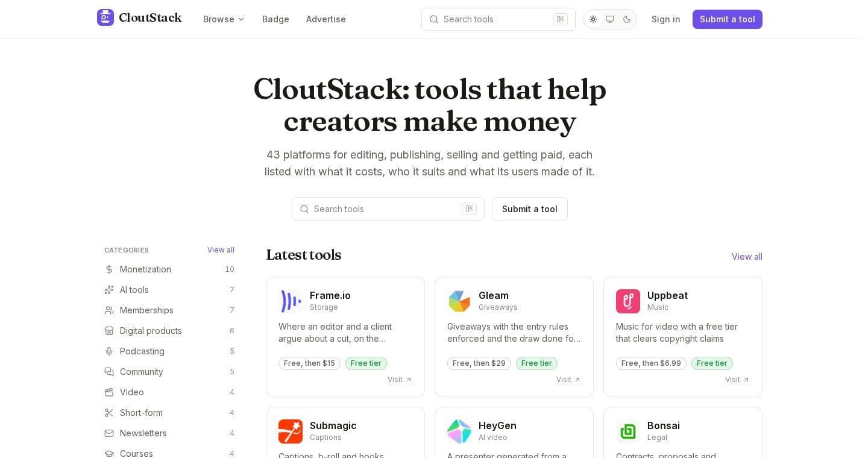Click the Frame.io logo icon

[291, 301]
